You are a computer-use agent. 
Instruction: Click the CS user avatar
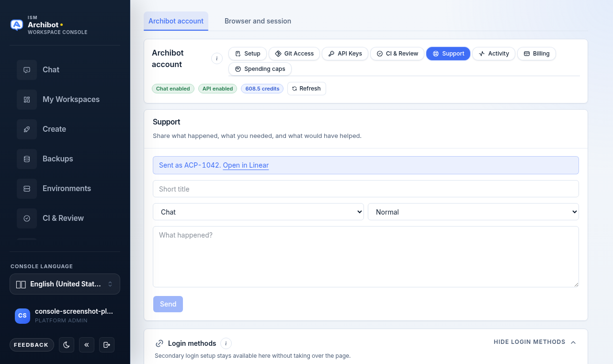pyautogui.click(x=23, y=316)
